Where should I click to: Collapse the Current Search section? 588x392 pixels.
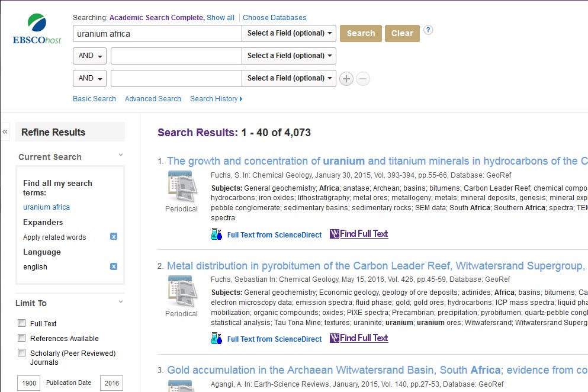pyautogui.click(x=121, y=155)
